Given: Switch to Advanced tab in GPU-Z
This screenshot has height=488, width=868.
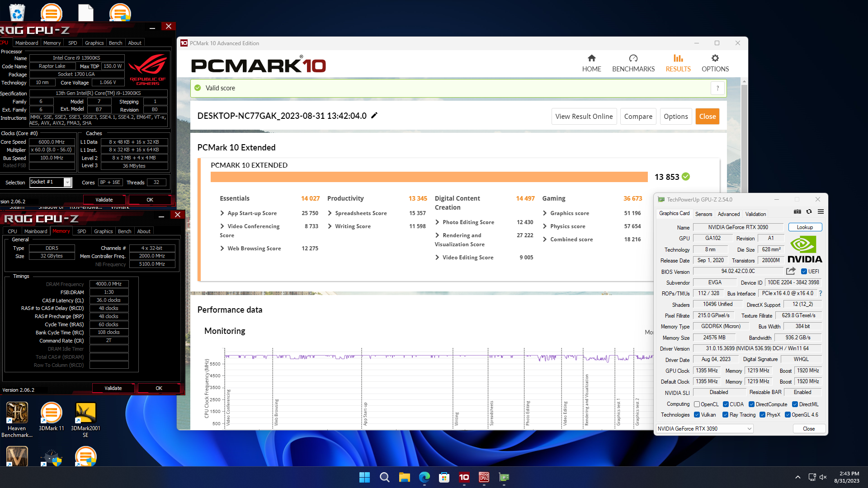Looking at the screenshot, I should point(729,214).
